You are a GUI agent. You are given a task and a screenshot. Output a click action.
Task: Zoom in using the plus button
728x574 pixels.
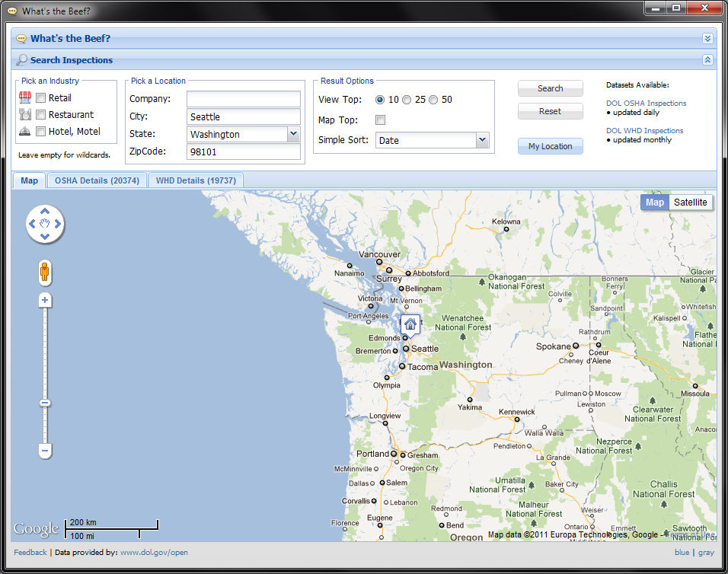45,300
